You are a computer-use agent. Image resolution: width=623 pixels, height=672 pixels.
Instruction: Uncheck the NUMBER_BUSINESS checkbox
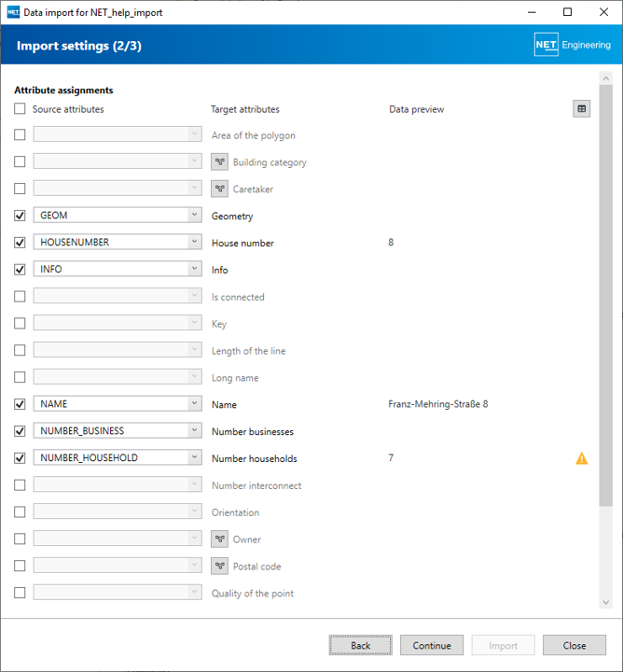point(21,431)
